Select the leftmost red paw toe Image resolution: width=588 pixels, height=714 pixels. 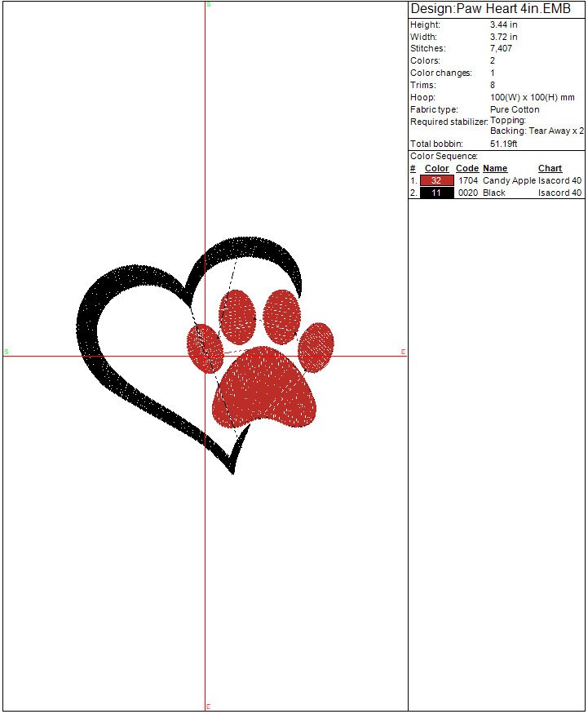pyautogui.click(x=205, y=348)
